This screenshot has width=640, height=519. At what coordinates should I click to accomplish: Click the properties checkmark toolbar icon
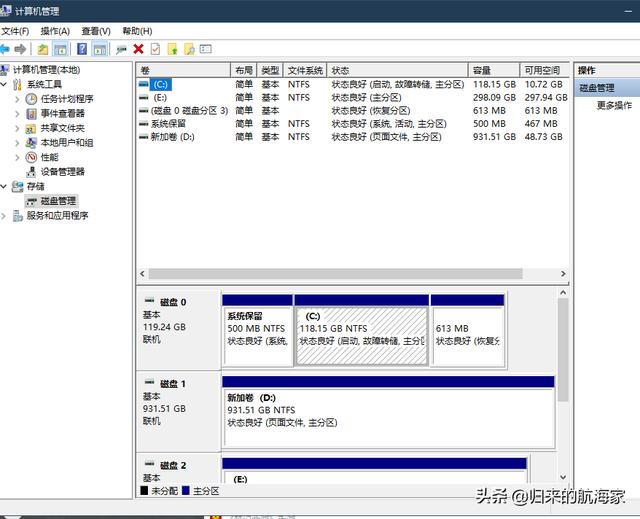pyautogui.click(x=155, y=49)
